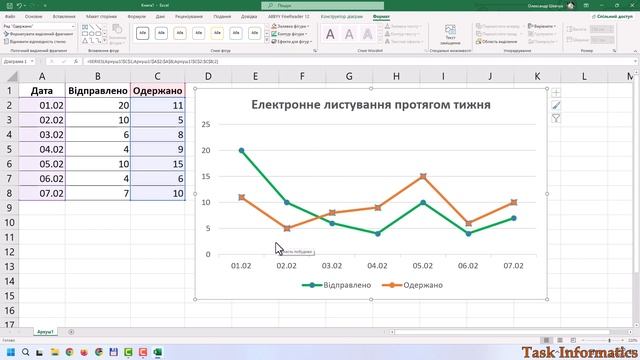The width and height of the screenshot is (640, 360).
Task: Click the third WordArt style letter A
Action: [367, 34]
